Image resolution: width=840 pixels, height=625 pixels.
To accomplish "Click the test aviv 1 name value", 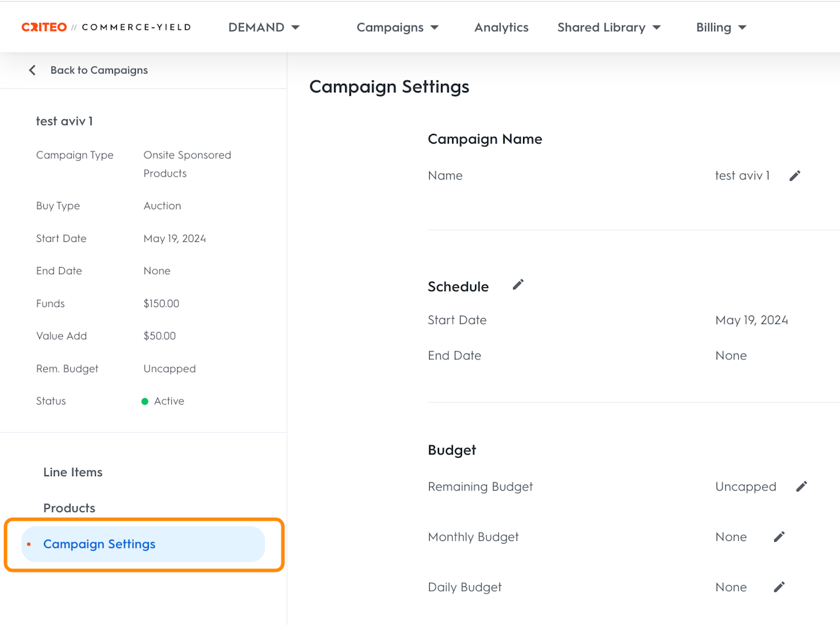I will tap(742, 176).
